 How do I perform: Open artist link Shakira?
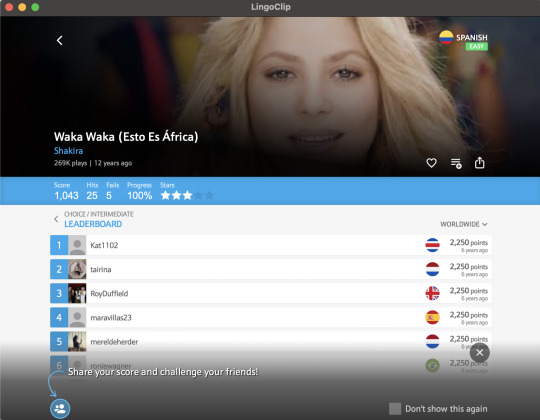click(x=68, y=151)
